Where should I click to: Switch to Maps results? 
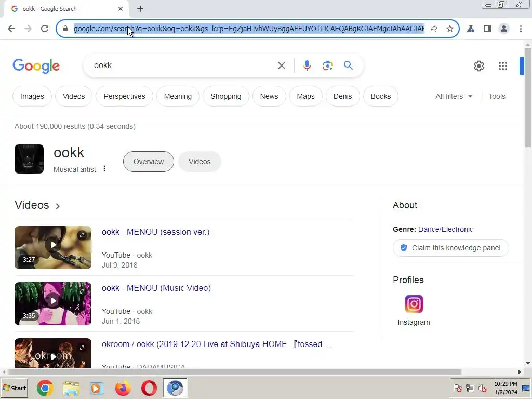305,96
